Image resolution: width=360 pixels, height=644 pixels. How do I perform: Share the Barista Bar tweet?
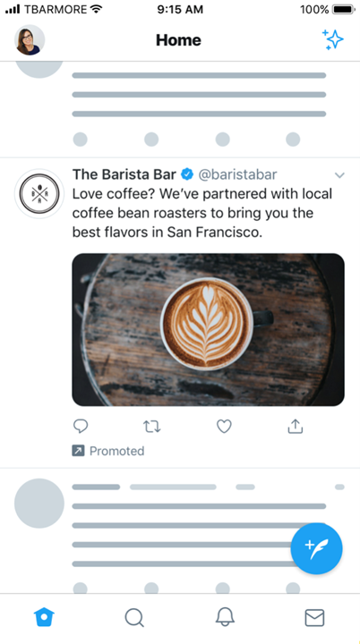(x=295, y=427)
